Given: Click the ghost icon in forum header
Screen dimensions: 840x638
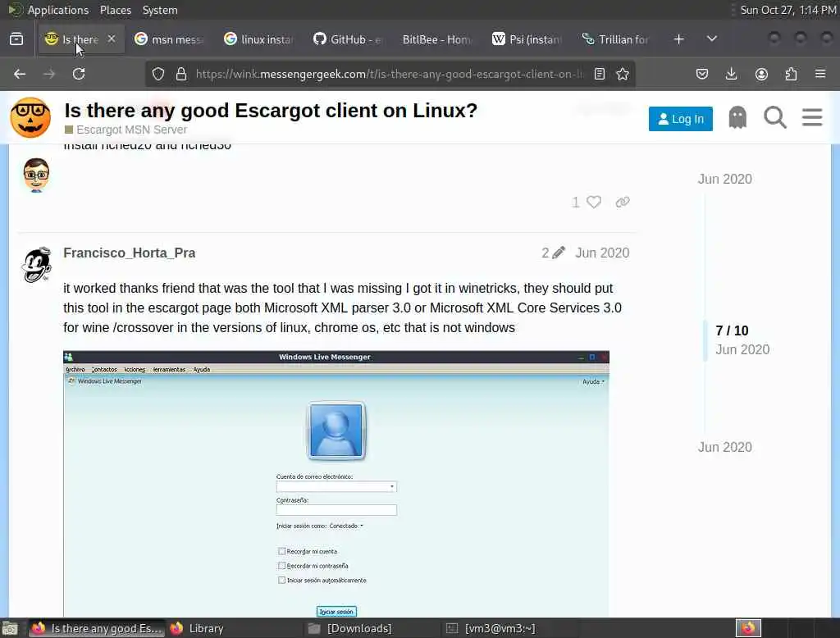Looking at the screenshot, I should (x=737, y=117).
